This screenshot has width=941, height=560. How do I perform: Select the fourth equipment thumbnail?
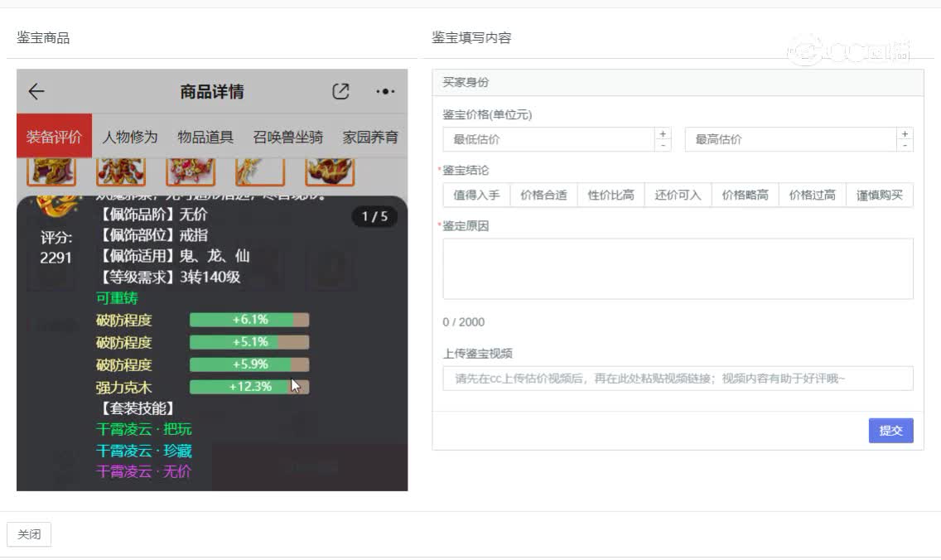click(x=260, y=171)
